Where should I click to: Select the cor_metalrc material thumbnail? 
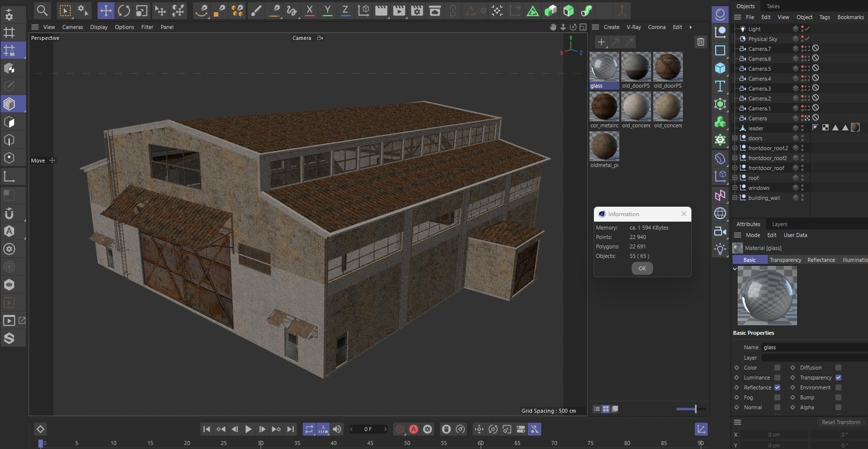(x=604, y=107)
